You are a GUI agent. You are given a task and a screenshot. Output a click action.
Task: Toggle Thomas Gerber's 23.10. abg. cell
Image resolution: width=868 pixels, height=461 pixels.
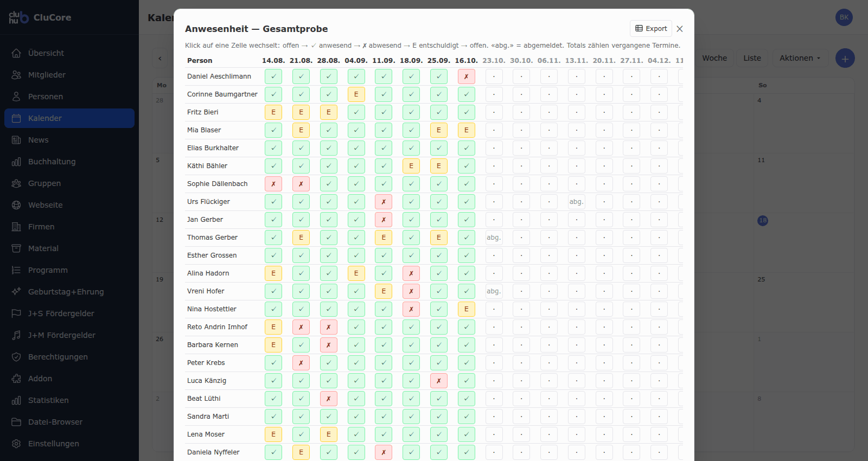pyautogui.click(x=494, y=238)
